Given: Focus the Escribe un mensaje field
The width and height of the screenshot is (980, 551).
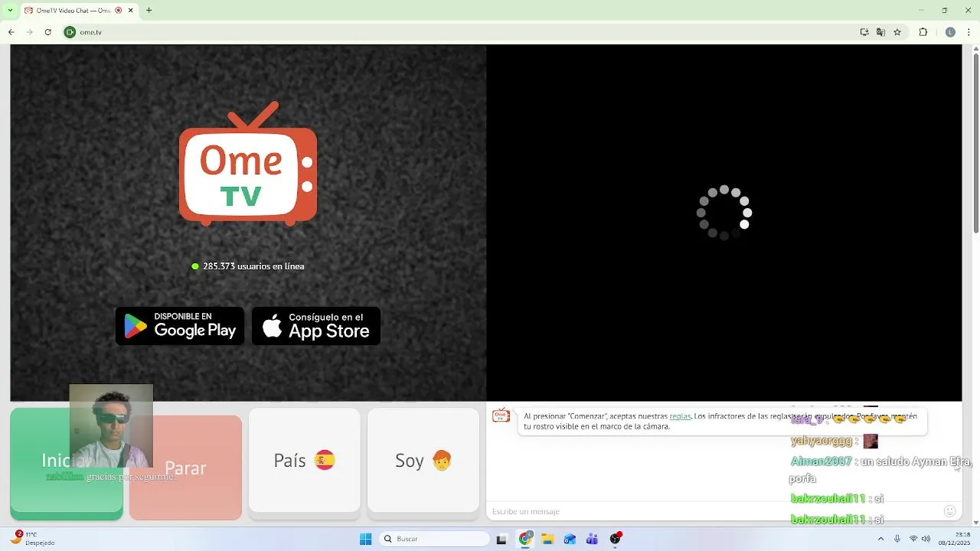Looking at the screenshot, I should point(712,511).
